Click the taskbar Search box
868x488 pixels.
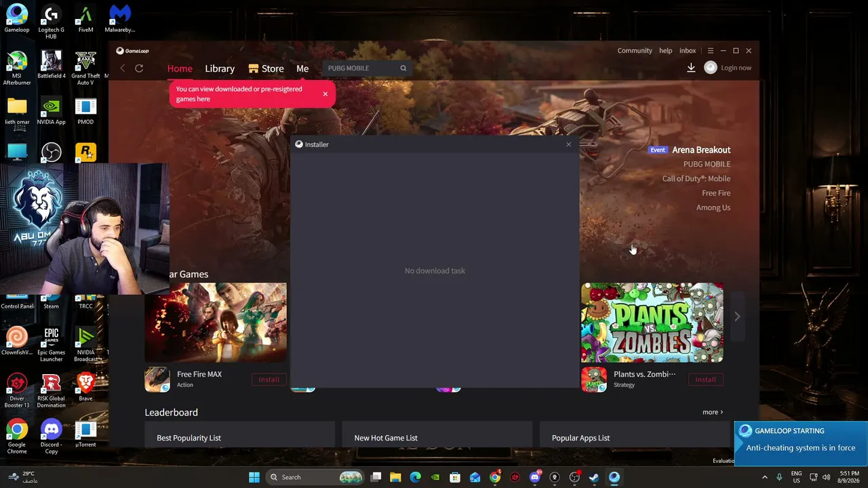click(315, 477)
